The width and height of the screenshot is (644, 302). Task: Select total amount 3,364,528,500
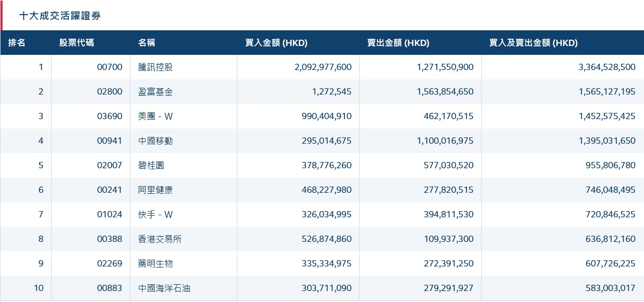click(x=607, y=67)
